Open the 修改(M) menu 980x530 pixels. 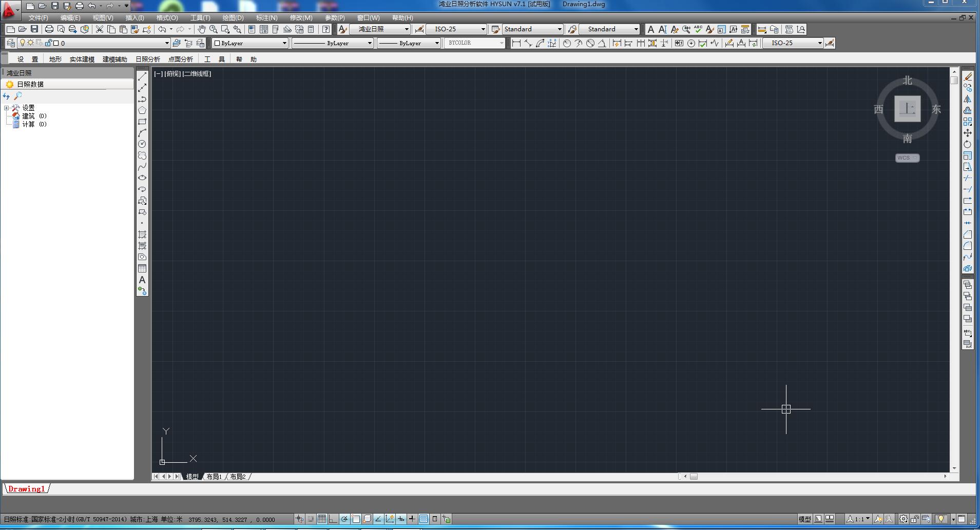point(301,18)
